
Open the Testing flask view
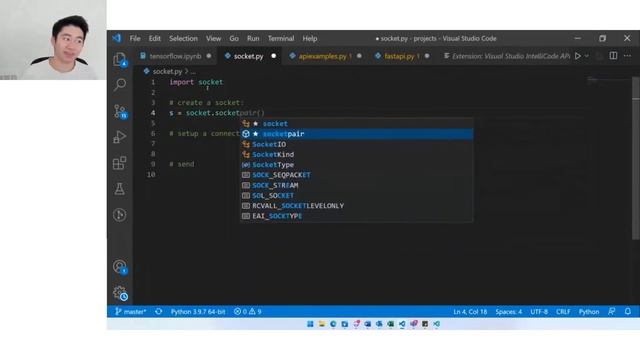120,189
